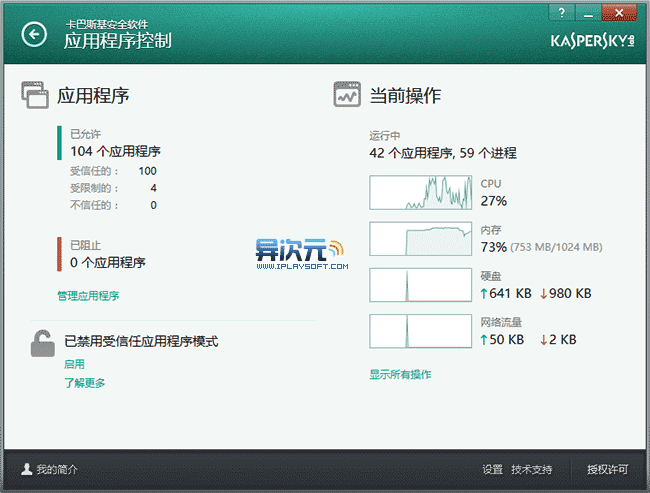
Task: Open 了解更多 link
Action: [x=84, y=383]
